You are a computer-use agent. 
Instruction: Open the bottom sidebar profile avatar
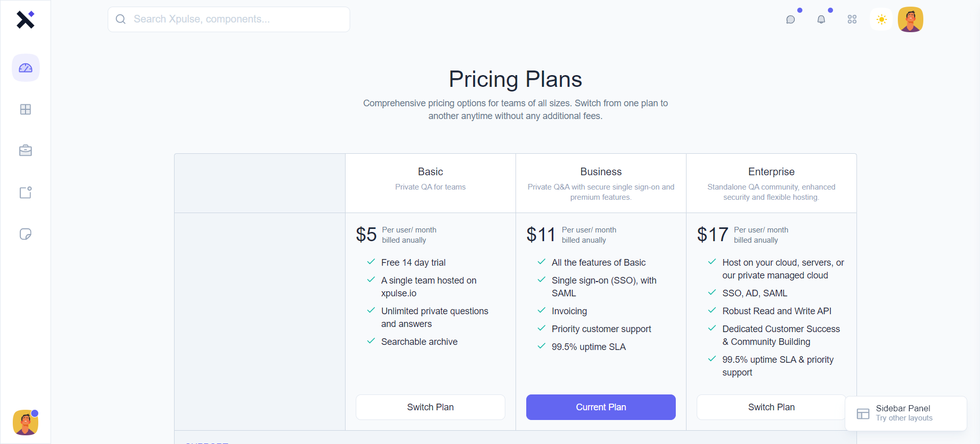[26, 423]
